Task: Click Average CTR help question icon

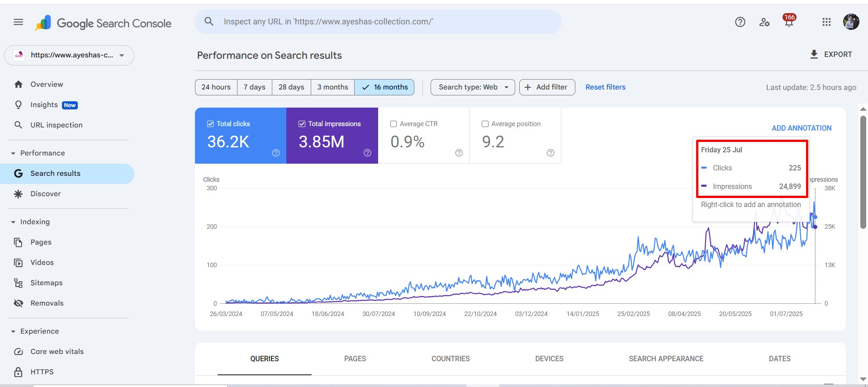Action: pos(459,153)
